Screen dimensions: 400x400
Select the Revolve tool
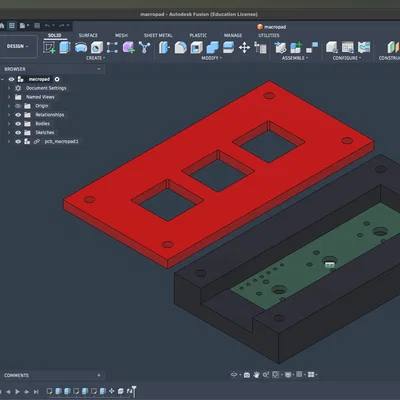(x=81, y=47)
